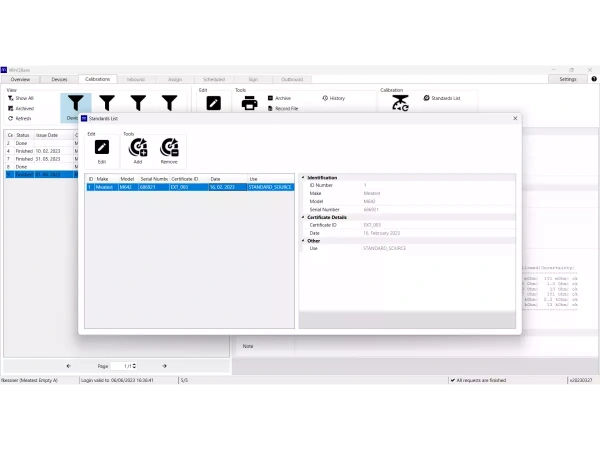The image size is (600, 450).
Task: Switch to the Sign tab
Action: 253,79
